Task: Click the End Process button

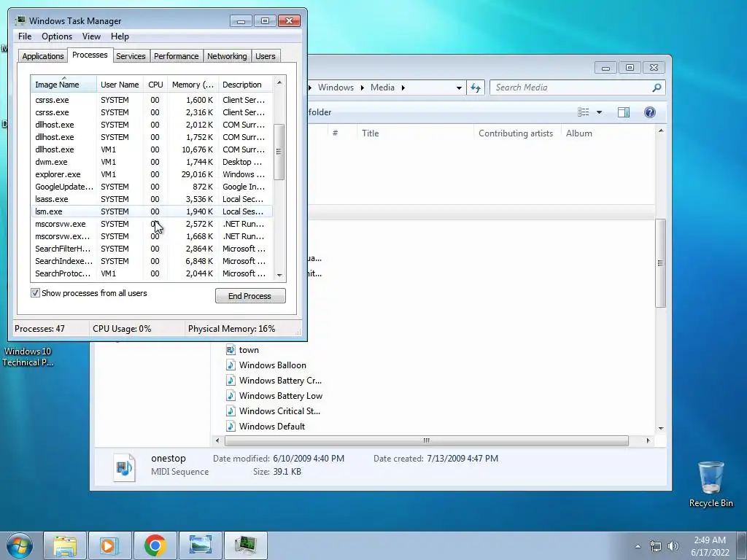Action: (251, 296)
